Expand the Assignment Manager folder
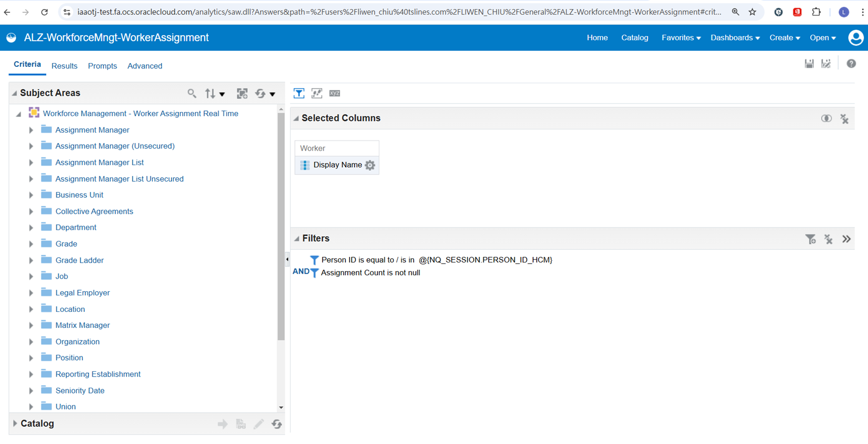This screenshot has width=868, height=444. [x=31, y=130]
